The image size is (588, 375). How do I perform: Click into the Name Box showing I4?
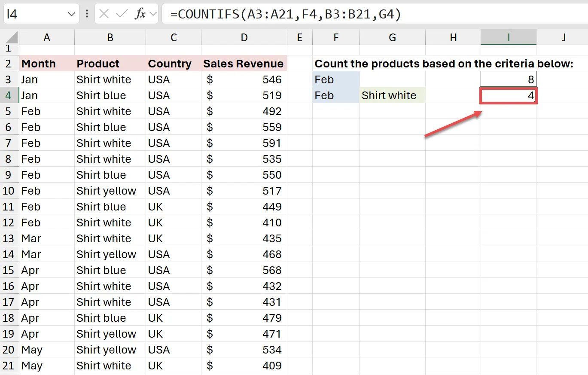coord(34,14)
